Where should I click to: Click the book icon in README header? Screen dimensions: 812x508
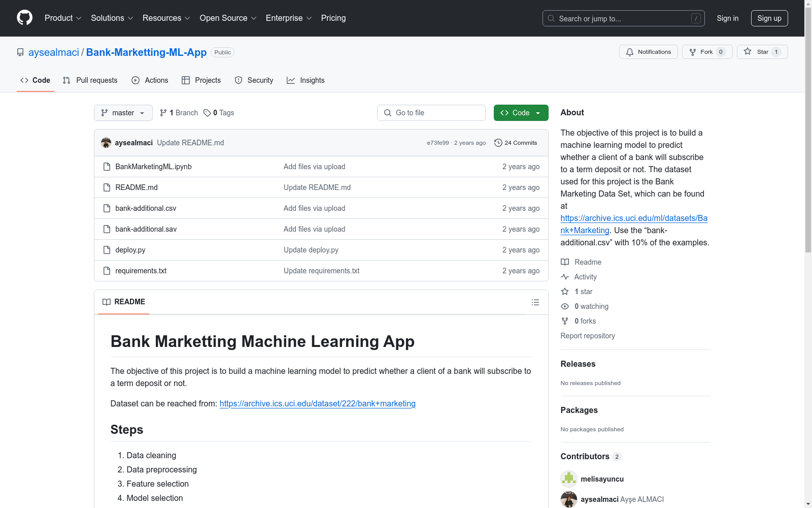[x=107, y=302]
